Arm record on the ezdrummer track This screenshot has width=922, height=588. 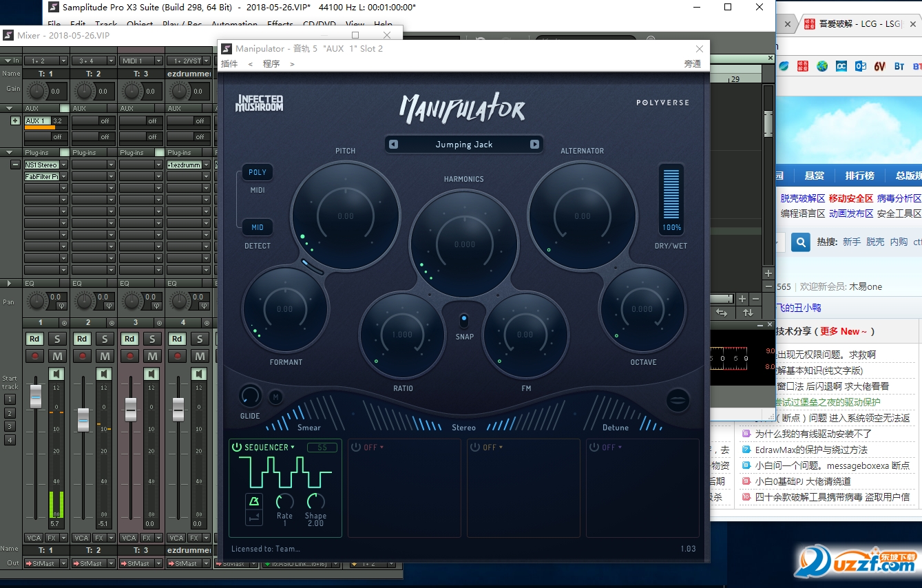pos(177,356)
